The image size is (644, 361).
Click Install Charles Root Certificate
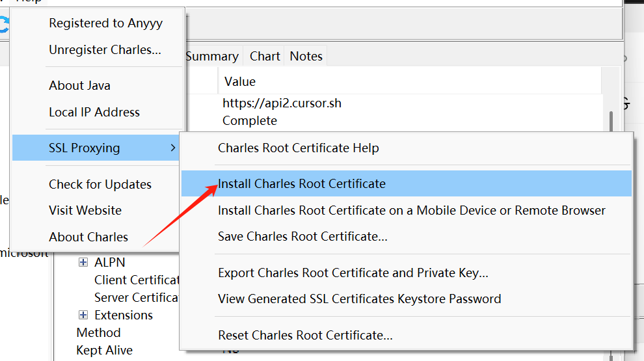point(406,183)
